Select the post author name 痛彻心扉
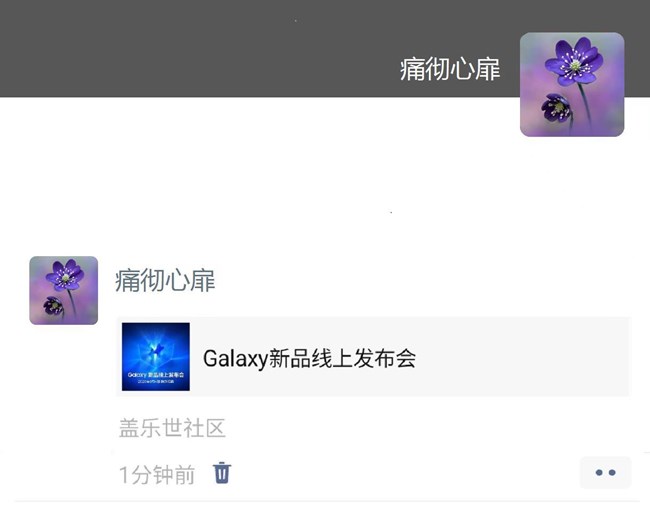 click(165, 281)
